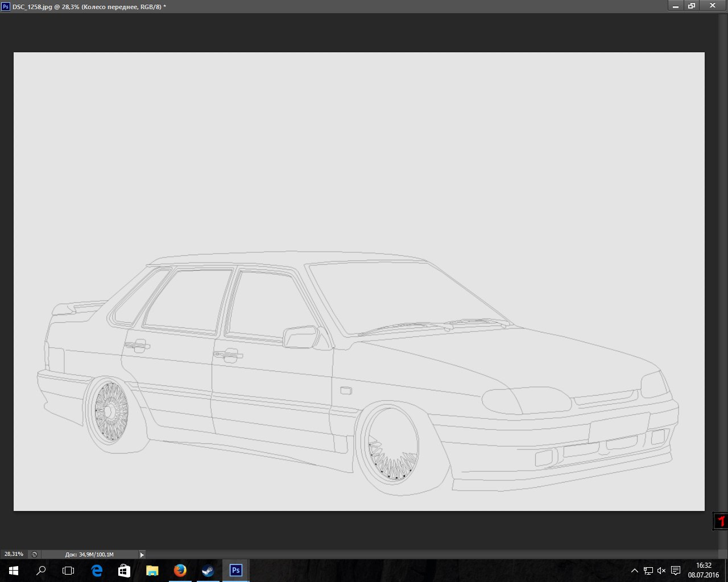Open Windows taskbar search
This screenshot has height=582, width=728.
41,570
